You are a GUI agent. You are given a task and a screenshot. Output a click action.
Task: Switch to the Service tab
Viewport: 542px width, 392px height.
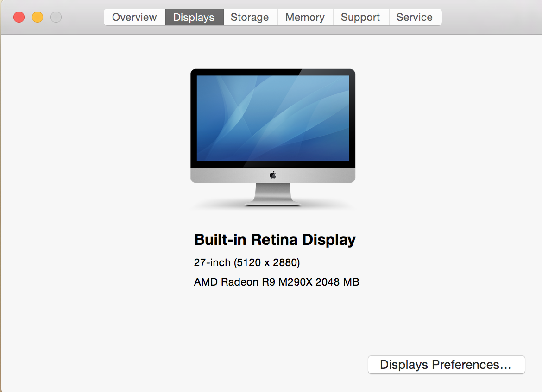[x=415, y=17]
